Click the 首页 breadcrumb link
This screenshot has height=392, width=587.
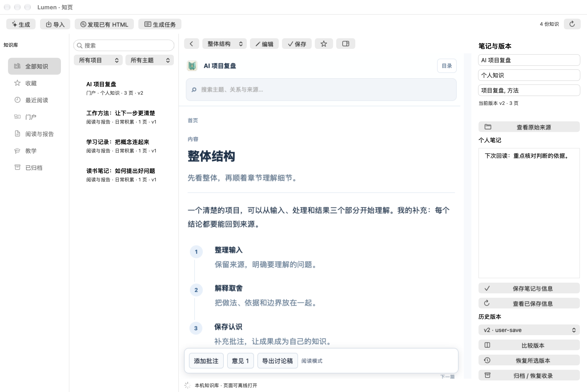pyautogui.click(x=193, y=120)
